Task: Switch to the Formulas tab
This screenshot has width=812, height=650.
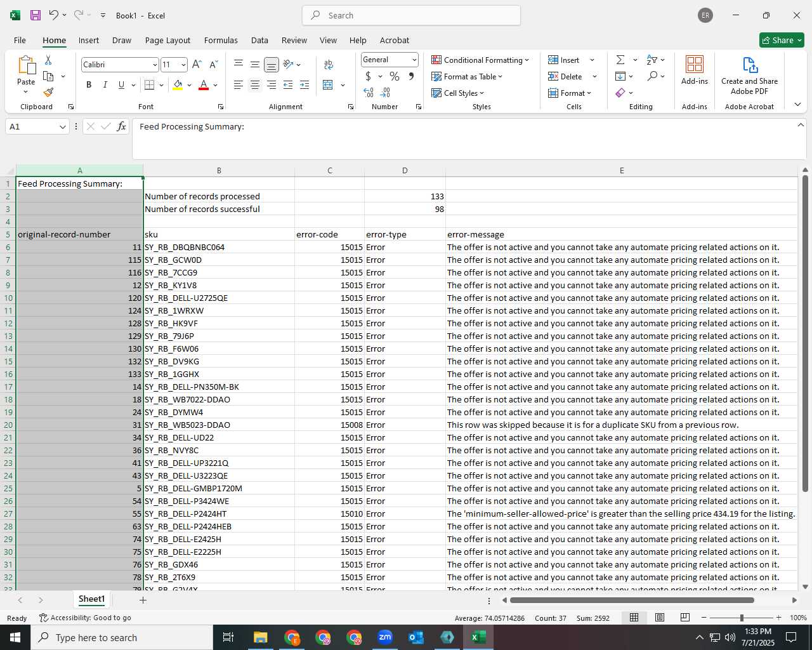Action: [x=221, y=40]
